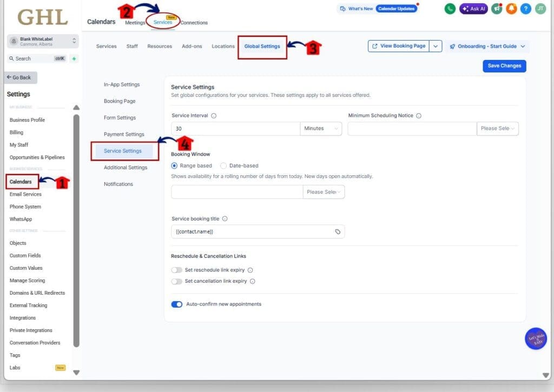
Task: Enable Set reschedule link expiry
Action: coord(177,269)
